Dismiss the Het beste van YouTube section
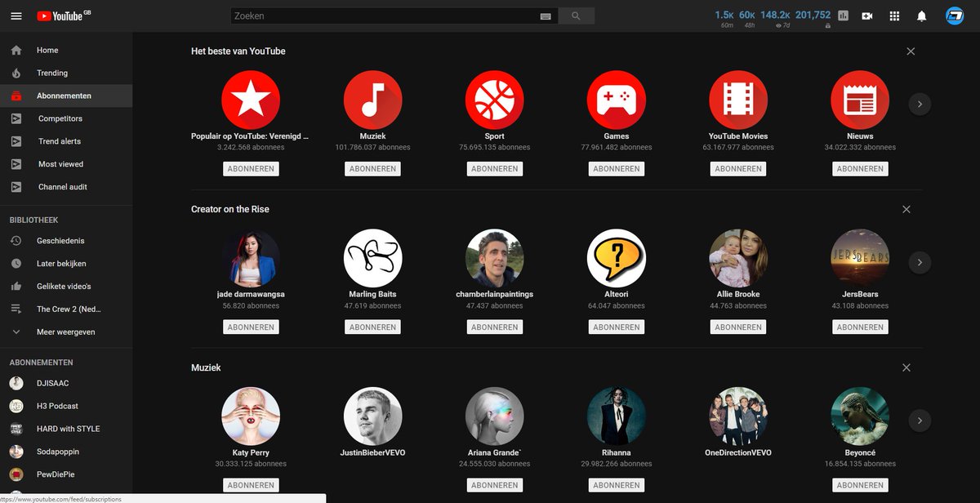980x503 pixels. [911, 51]
